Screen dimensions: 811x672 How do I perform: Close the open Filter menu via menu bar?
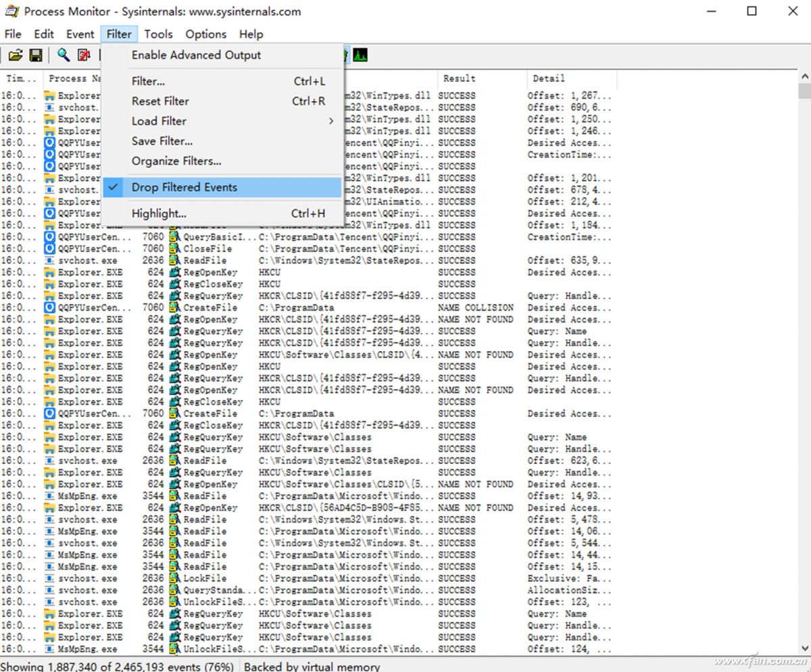(119, 34)
